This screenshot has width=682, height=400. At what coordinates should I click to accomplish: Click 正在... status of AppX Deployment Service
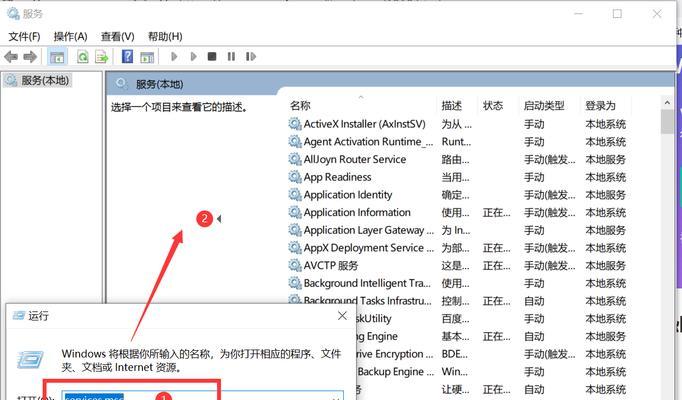(496, 247)
